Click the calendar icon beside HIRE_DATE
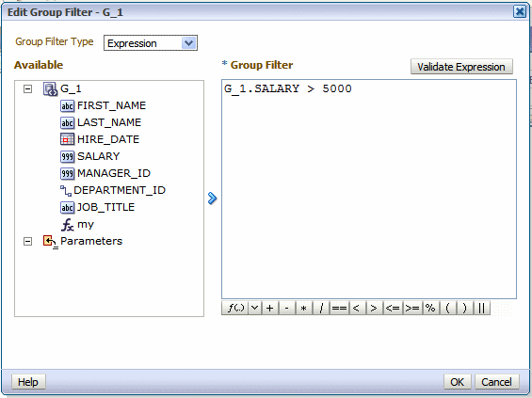This screenshot has height=398, width=532. pos(67,139)
